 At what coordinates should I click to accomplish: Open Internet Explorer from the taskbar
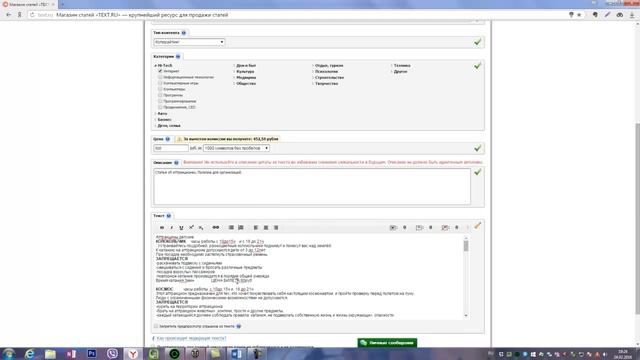tap(29, 353)
